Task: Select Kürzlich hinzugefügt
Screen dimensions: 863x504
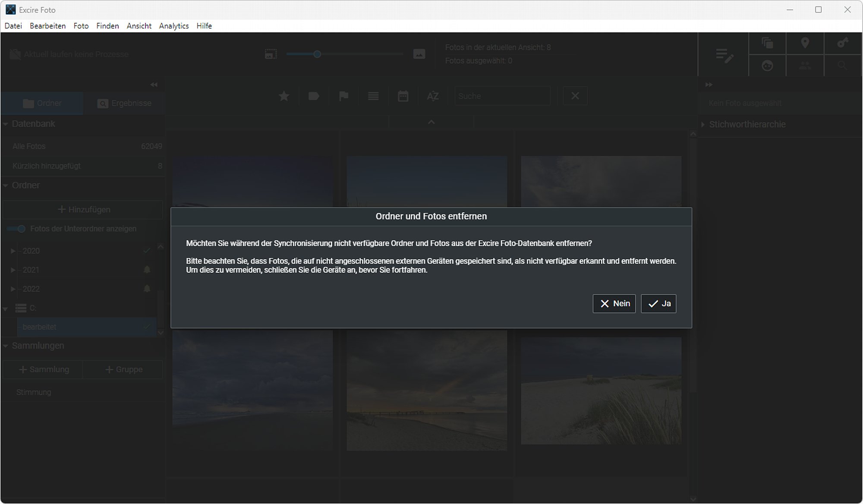Action: point(83,166)
